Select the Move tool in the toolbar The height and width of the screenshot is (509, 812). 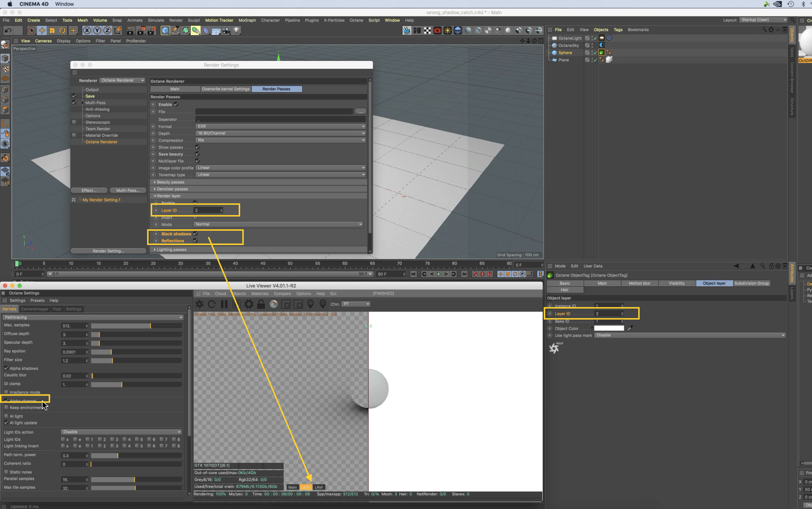(x=42, y=31)
